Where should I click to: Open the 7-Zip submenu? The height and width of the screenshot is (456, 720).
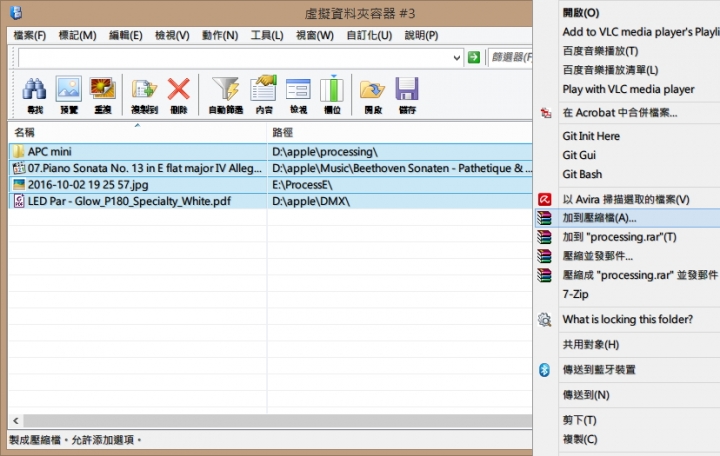click(x=575, y=294)
